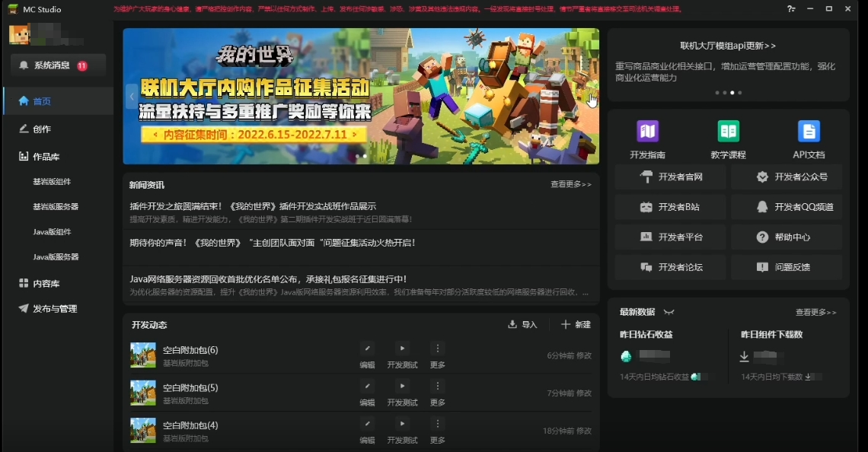Click the banner's previous-slide arrow

132,96
